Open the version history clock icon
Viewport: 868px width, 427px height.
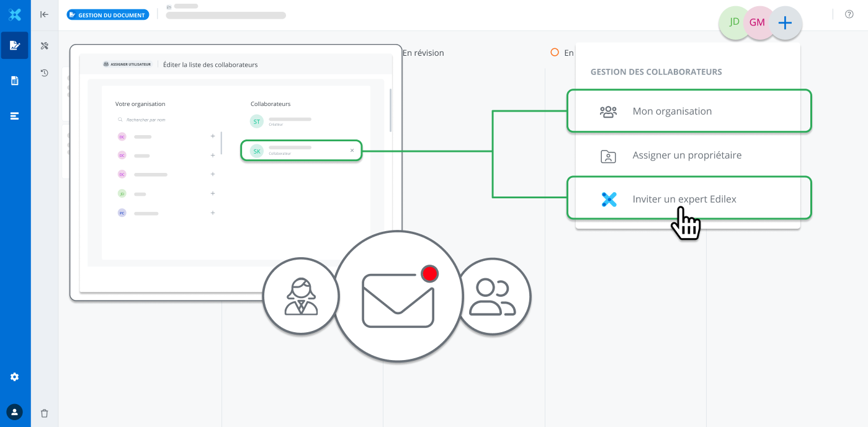[44, 73]
